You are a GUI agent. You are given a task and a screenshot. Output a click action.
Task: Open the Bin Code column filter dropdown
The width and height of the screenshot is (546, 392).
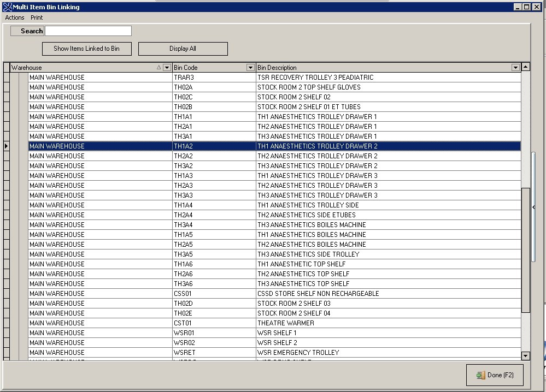250,67
